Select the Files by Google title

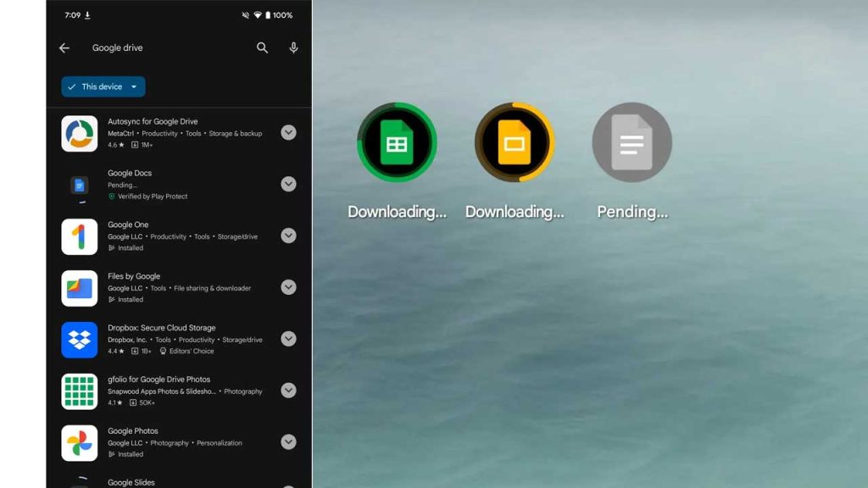click(134, 276)
